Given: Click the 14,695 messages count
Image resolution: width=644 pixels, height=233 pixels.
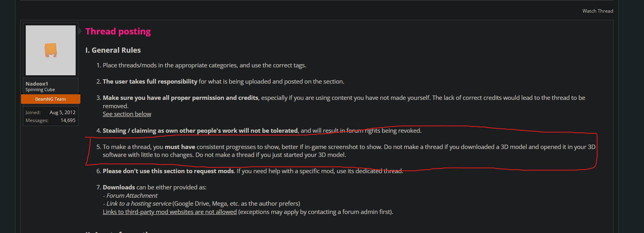Looking at the screenshot, I should tap(68, 120).
